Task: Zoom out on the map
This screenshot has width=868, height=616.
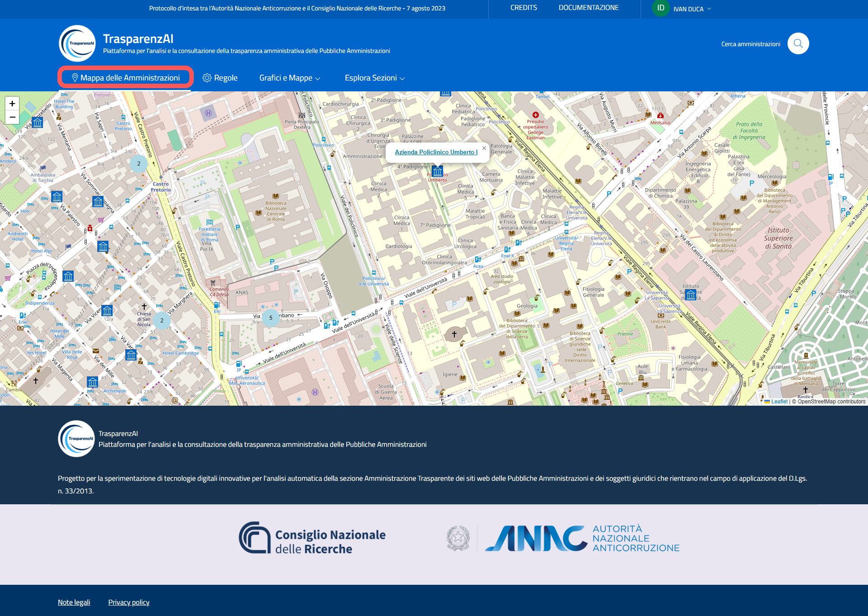Action: pyautogui.click(x=12, y=117)
